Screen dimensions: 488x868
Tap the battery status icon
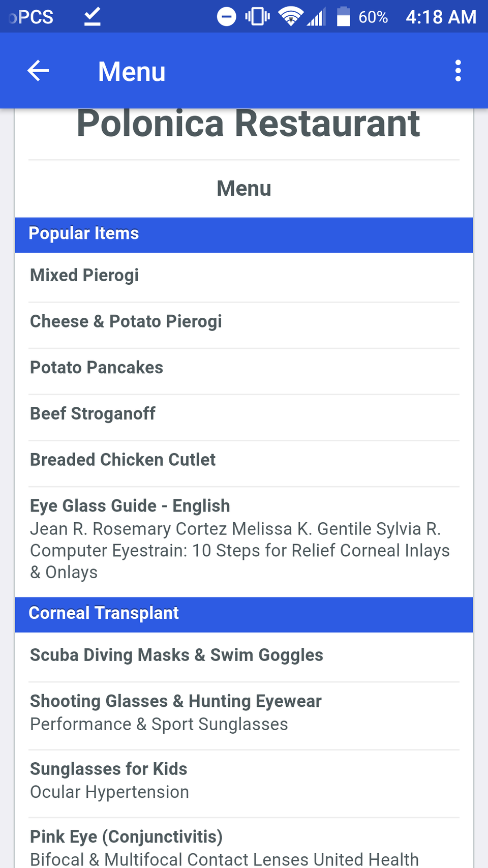[x=344, y=17]
